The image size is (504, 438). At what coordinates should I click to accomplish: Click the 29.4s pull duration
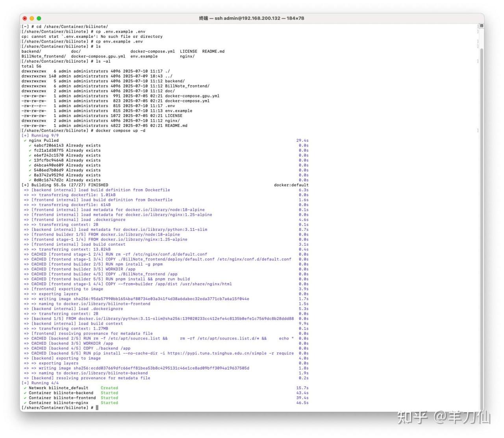click(x=302, y=140)
